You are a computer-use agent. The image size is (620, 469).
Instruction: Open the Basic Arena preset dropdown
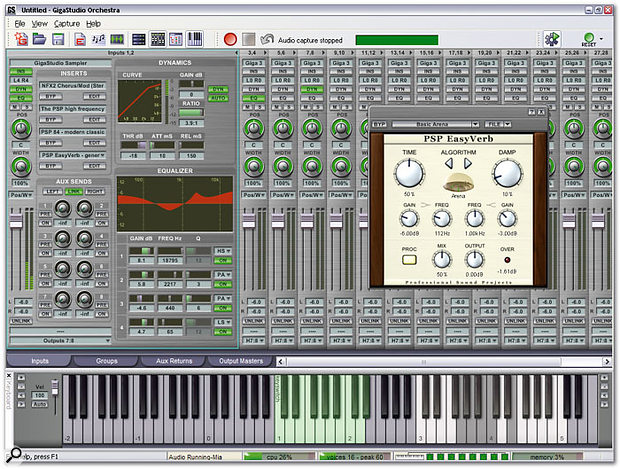click(x=475, y=124)
